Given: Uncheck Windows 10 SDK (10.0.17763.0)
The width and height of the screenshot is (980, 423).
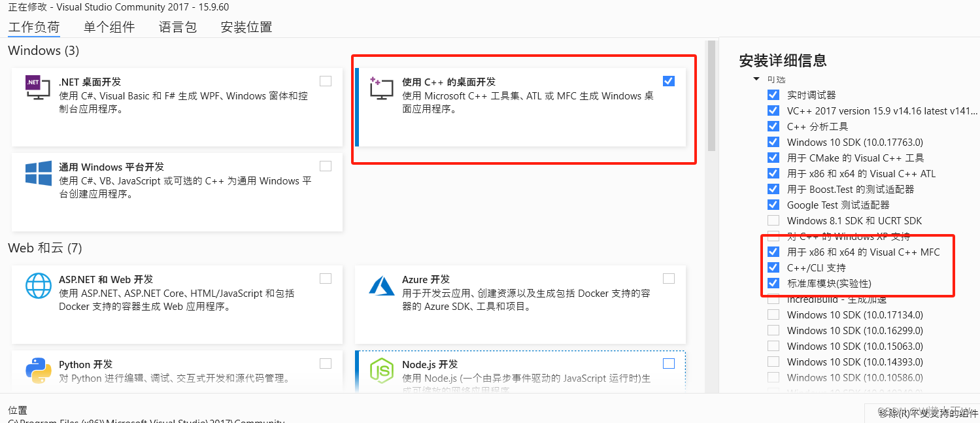Looking at the screenshot, I should tap(773, 142).
